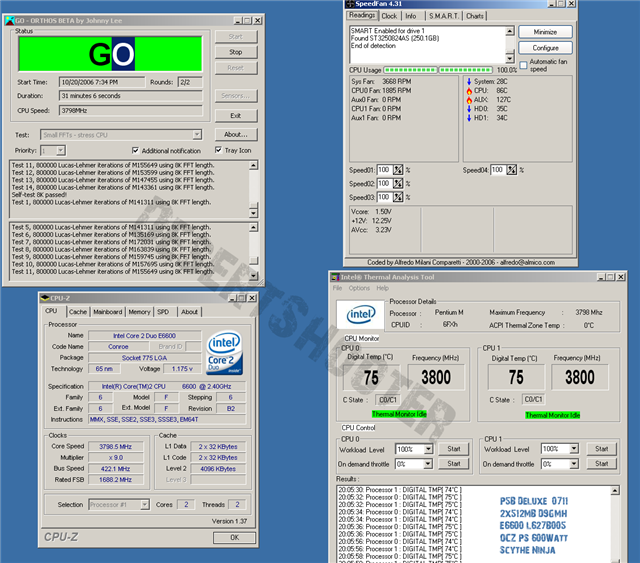Click the blue arrow beside System 28C
The height and width of the screenshot is (563, 640).
pyautogui.click(x=469, y=82)
